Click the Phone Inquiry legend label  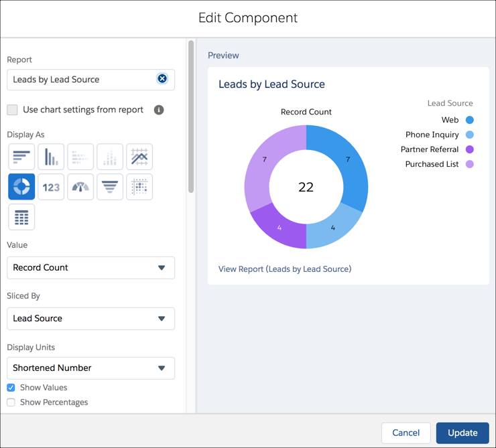click(432, 135)
